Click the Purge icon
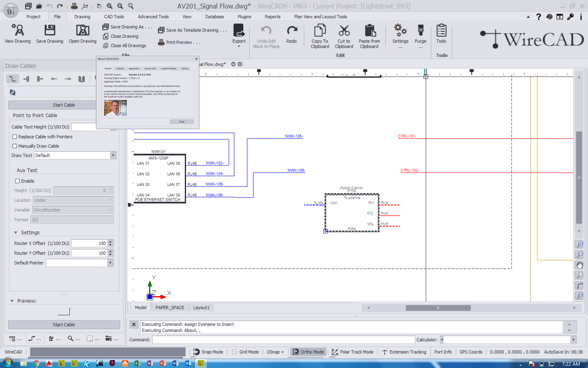The height and width of the screenshot is (368, 588). pos(420,30)
